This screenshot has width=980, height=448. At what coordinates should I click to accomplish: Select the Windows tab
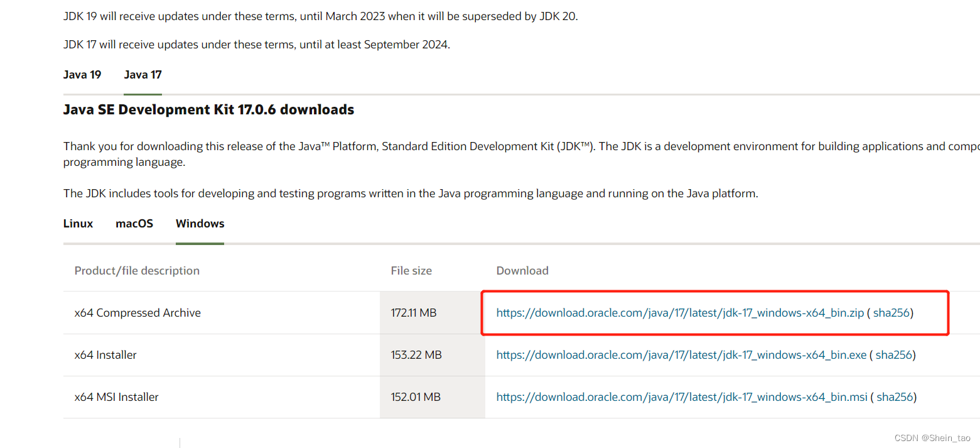[200, 223]
